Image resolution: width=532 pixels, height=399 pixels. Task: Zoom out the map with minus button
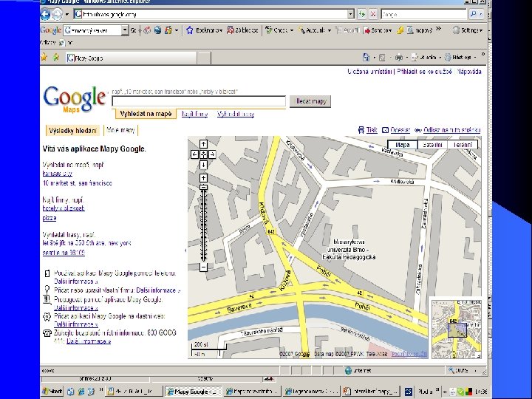pos(203,267)
